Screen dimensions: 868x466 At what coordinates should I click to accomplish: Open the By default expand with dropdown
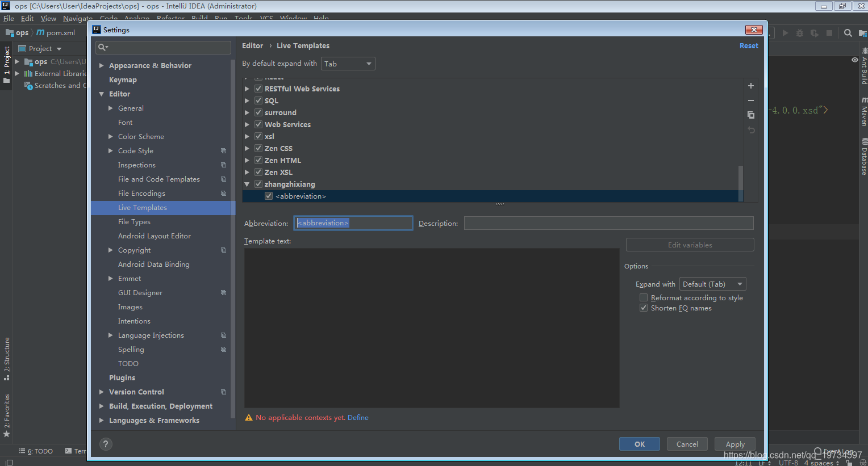click(348, 64)
